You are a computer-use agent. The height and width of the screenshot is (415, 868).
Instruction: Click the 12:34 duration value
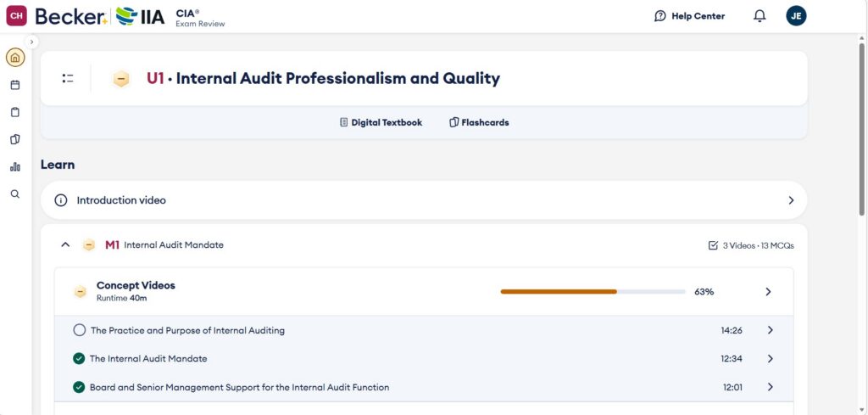[x=732, y=359]
